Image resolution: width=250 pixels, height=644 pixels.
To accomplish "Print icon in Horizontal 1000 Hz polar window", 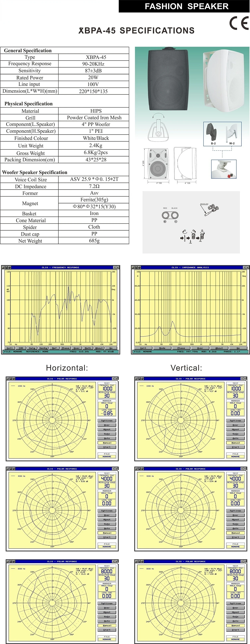I will [x=14, y=379].
